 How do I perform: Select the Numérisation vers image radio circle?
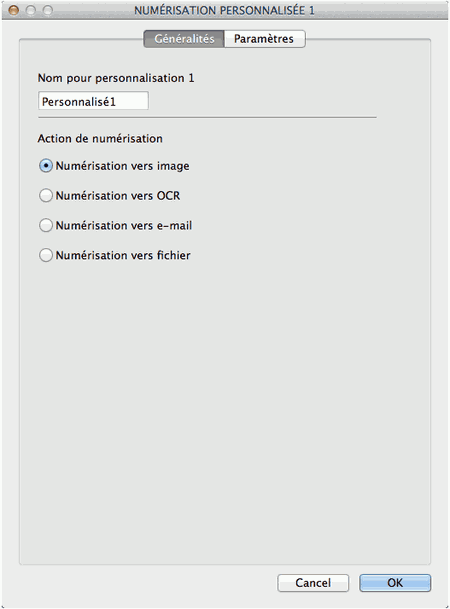pyautogui.click(x=46, y=166)
